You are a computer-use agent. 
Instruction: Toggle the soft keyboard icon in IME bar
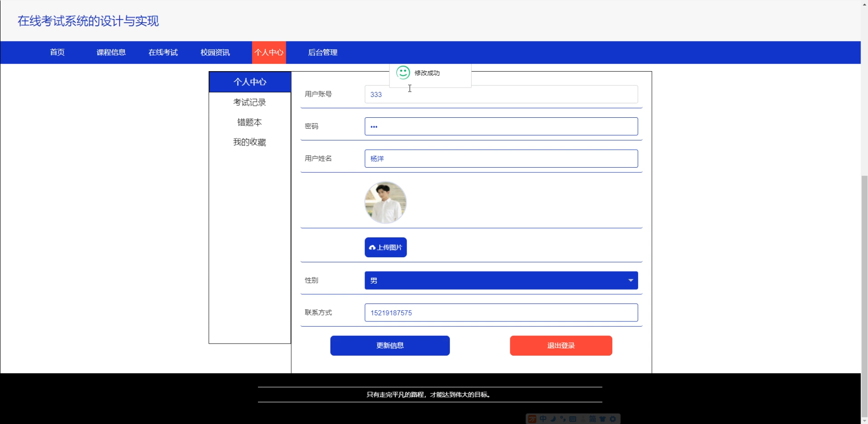click(573, 418)
